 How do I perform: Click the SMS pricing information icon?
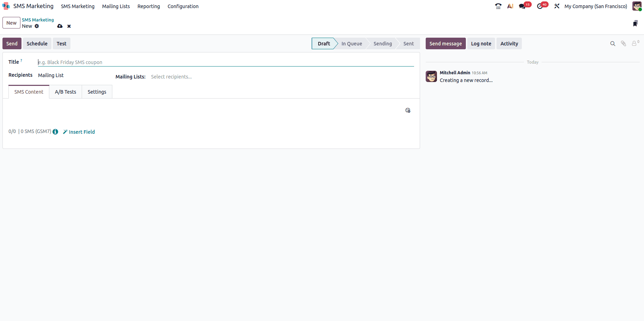(55, 132)
